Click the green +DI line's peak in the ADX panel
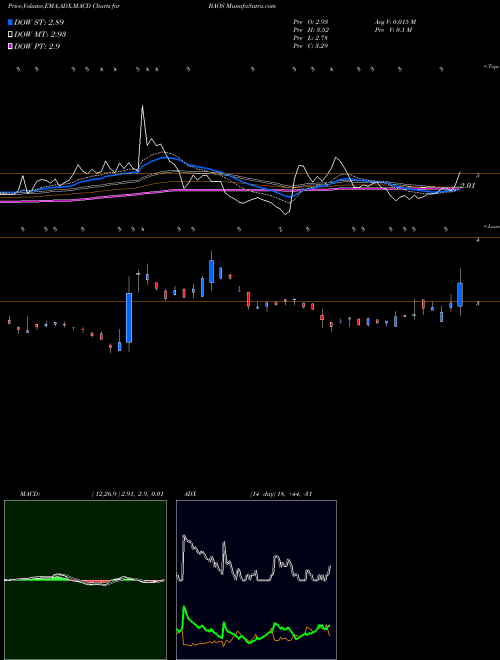This screenshot has height=660, width=500. (184, 607)
